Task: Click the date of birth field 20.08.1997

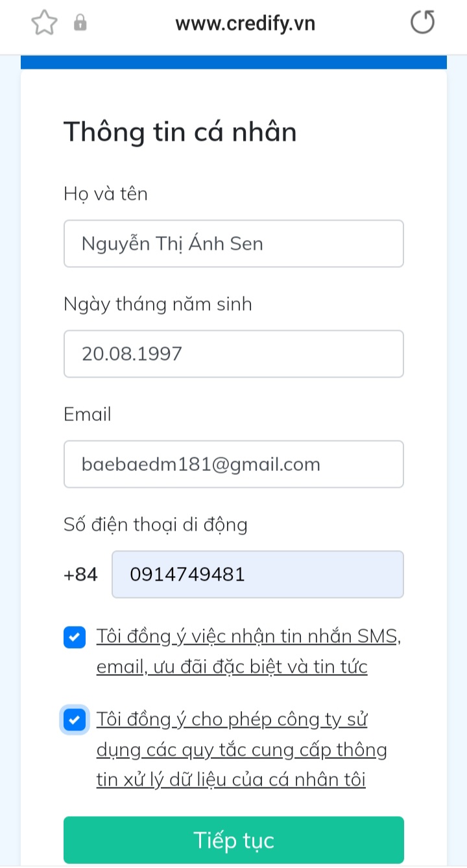Action: point(233,354)
